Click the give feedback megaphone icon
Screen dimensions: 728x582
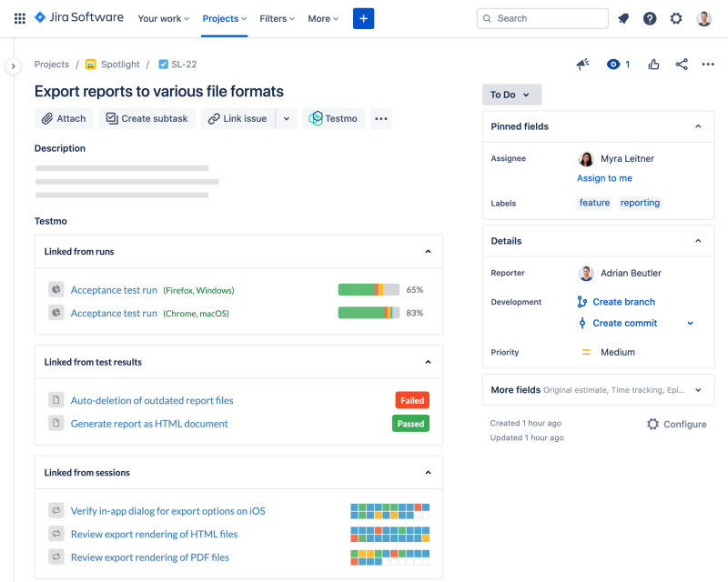coord(582,65)
